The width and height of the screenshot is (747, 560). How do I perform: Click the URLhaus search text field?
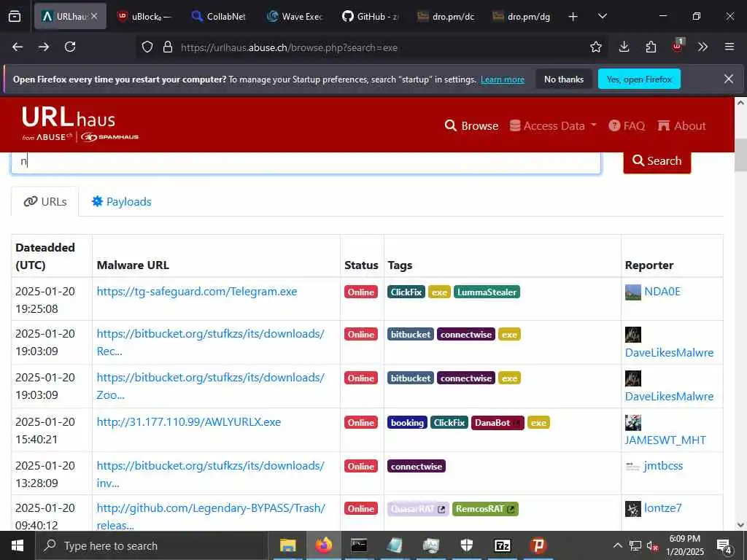(x=306, y=163)
